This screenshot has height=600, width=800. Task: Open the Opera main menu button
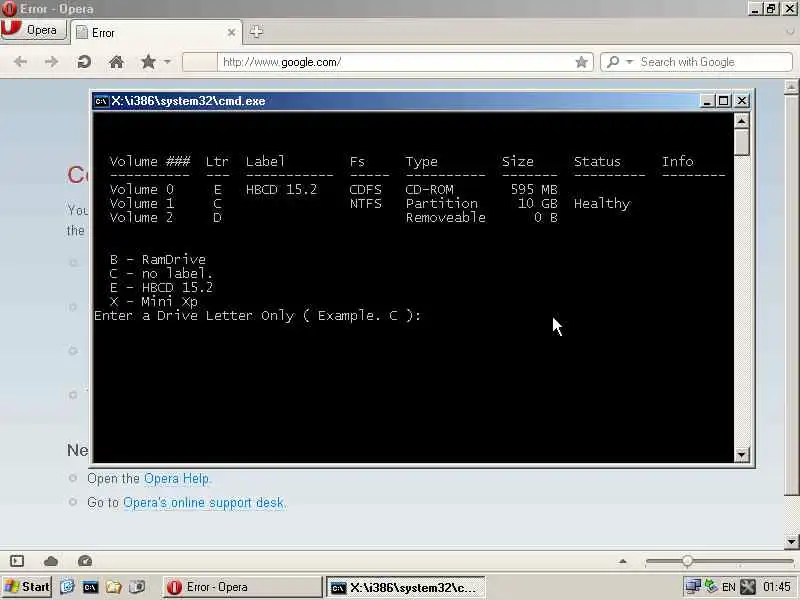coord(34,30)
